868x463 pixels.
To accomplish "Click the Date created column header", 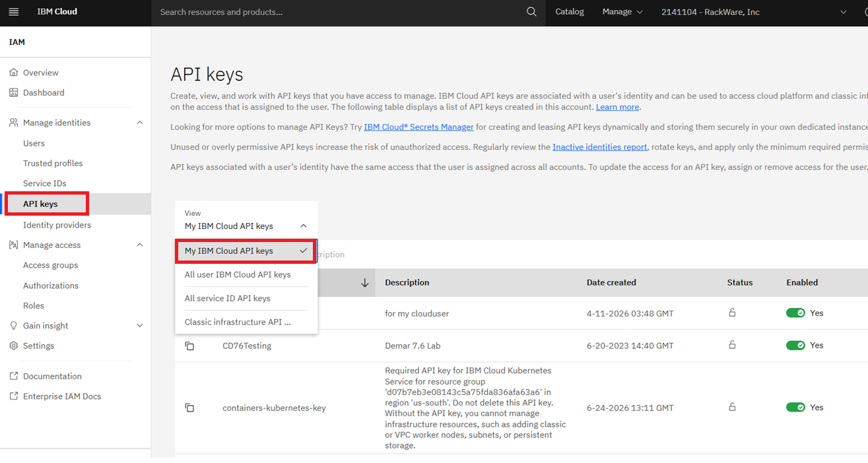I will click(611, 282).
